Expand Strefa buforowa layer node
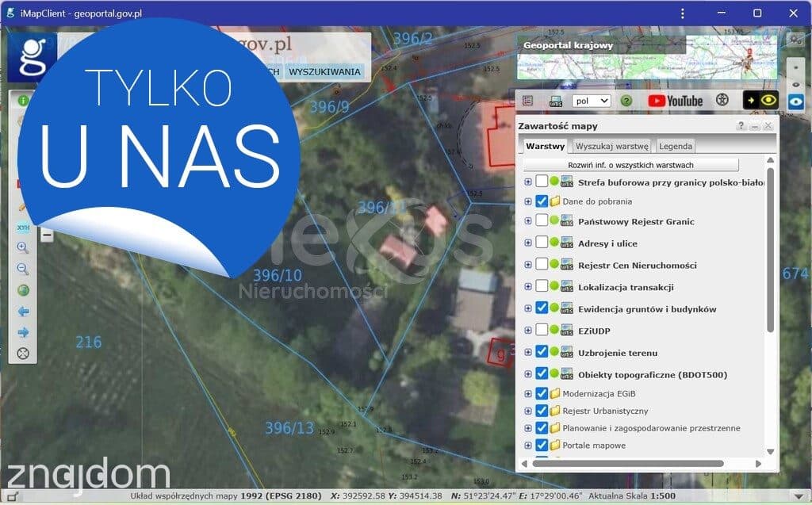This screenshot has width=812, height=505. (527, 182)
